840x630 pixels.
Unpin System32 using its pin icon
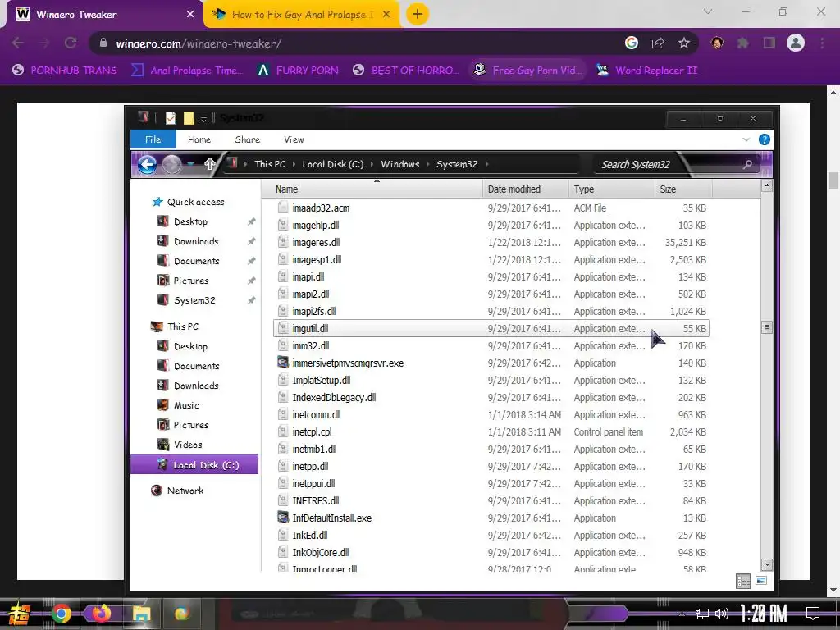[251, 300]
